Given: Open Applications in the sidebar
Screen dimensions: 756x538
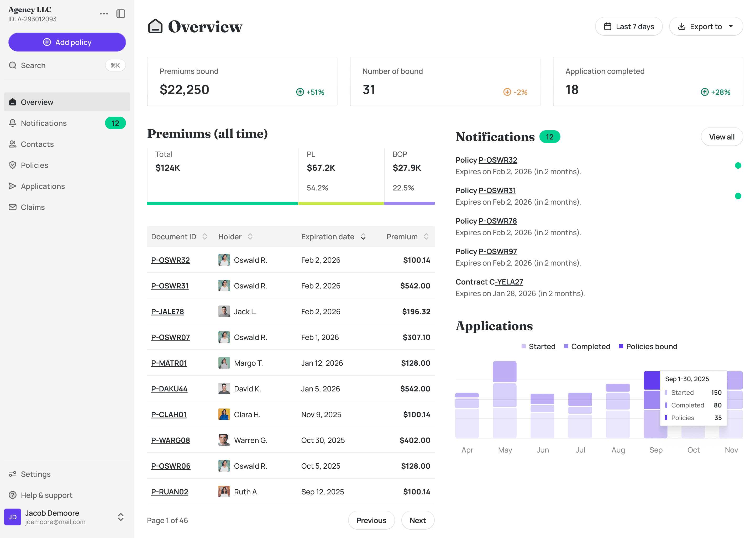Looking at the screenshot, I should coord(67,186).
